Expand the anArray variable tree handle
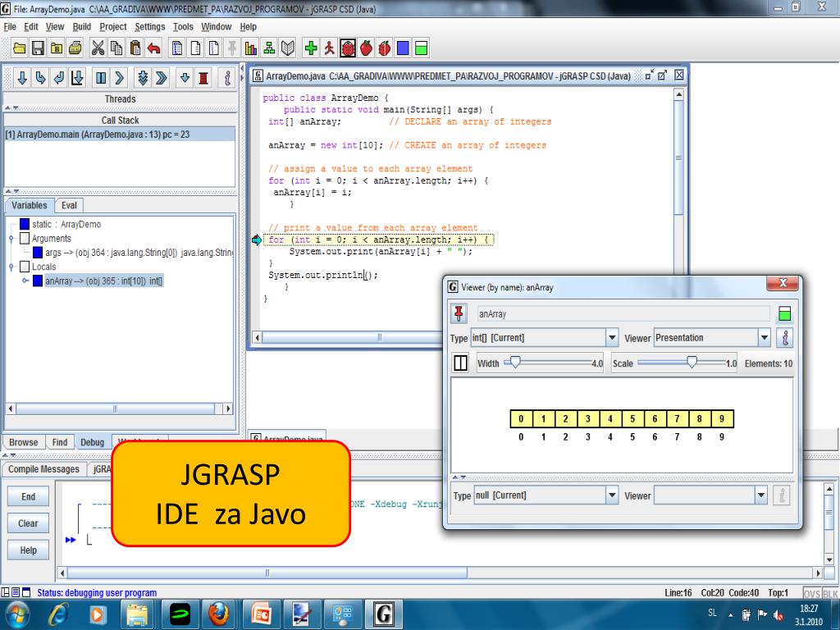The image size is (840, 630). pos(25,281)
